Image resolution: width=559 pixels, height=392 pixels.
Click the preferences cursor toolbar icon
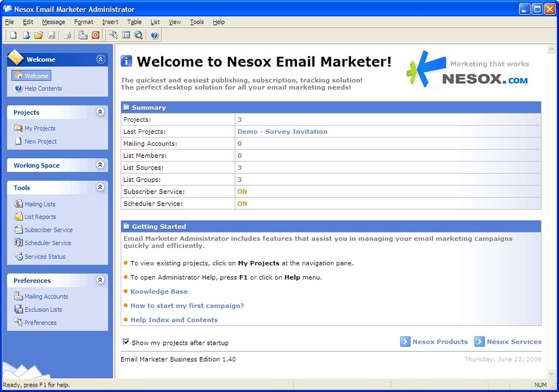click(x=113, y=35)
